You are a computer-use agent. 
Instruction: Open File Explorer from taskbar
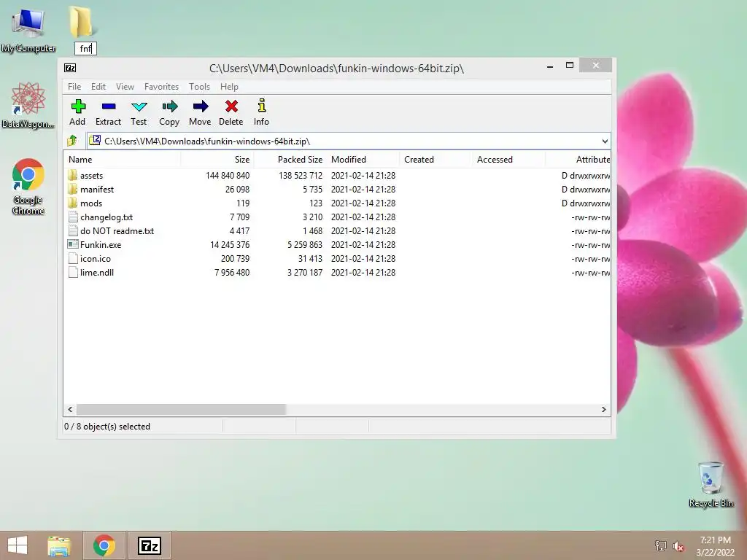pyautogui.click(x=59, y=545)
